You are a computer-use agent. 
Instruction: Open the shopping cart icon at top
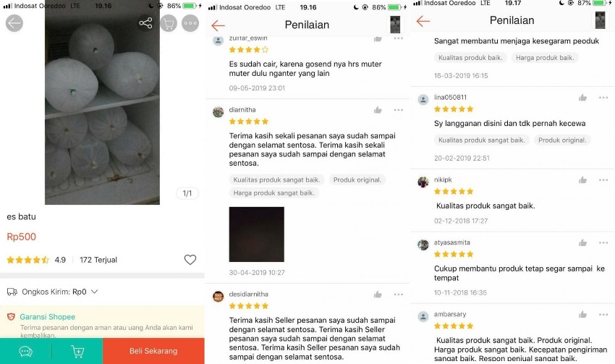click(x=169, y=24)
